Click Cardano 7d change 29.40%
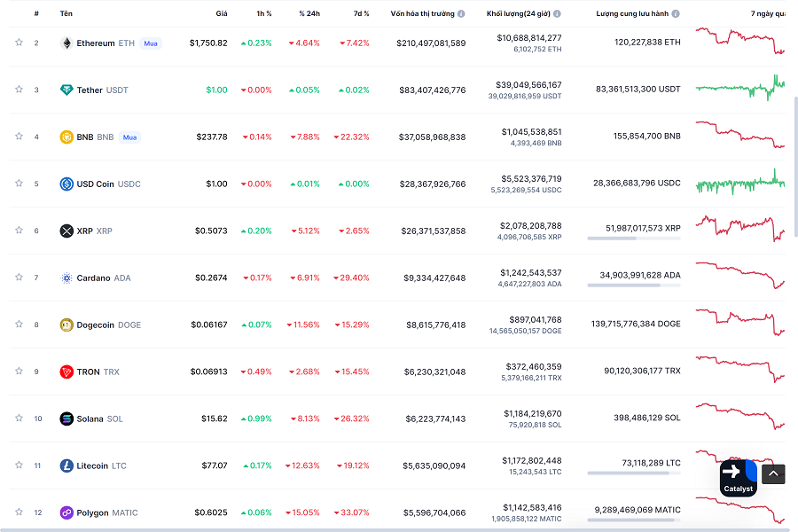Viewport: 798px width, 532px height. (351, 278)
